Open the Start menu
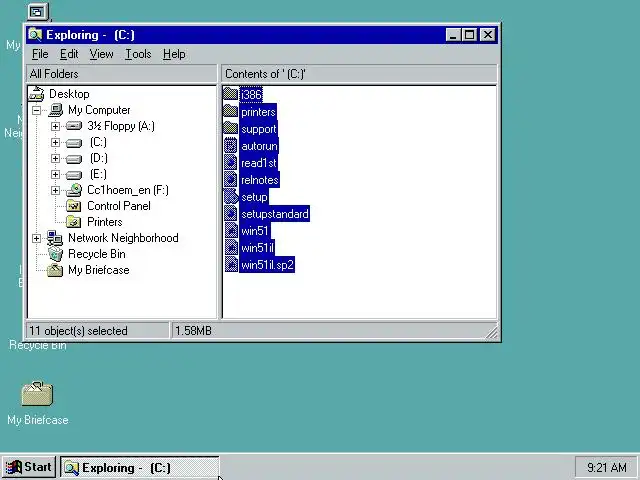This screenshot has height=480, width=640. (x=29, y=467)
